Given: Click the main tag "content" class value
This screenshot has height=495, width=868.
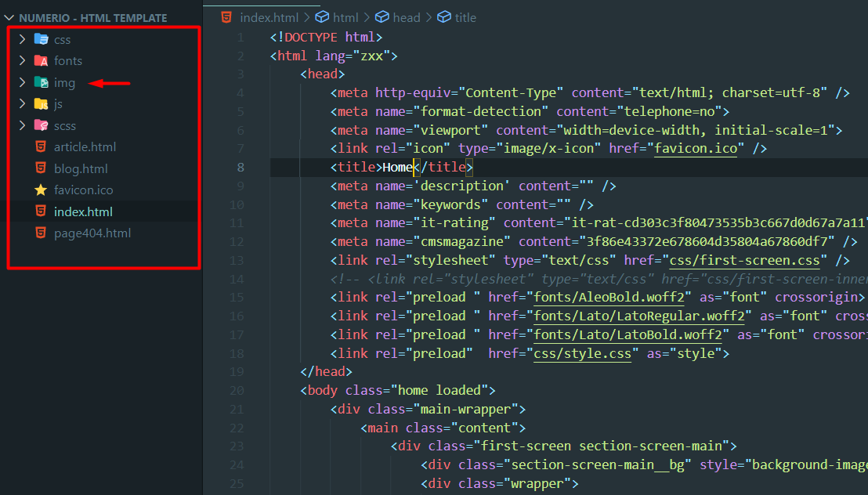Looking at the screenshot, I should (484, 428).
